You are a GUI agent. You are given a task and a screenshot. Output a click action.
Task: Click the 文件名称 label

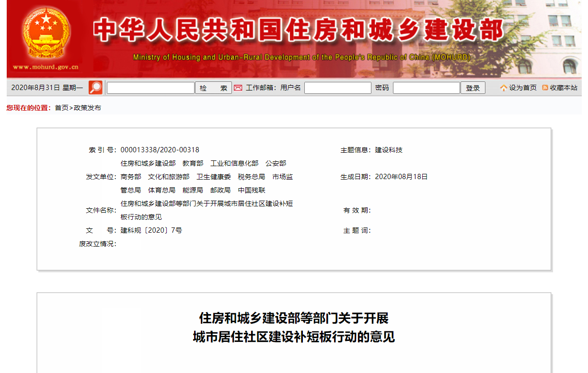[x=101, y=210]
